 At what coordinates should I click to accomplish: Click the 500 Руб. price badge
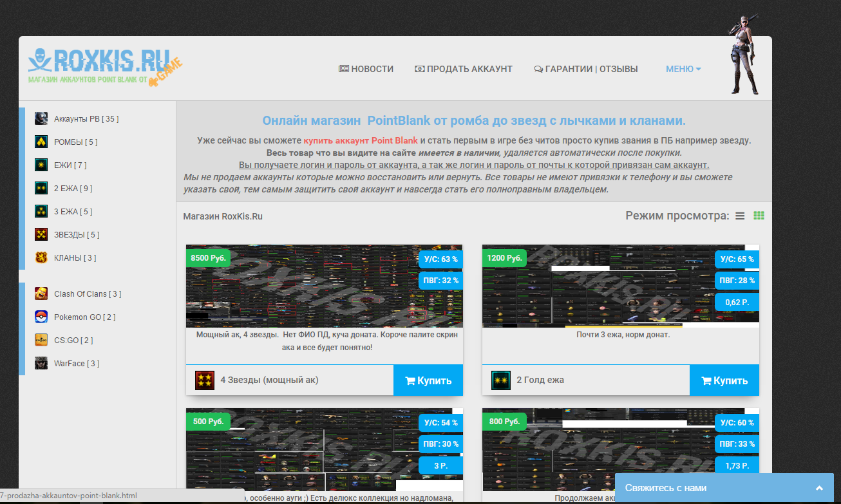point(208,422)
